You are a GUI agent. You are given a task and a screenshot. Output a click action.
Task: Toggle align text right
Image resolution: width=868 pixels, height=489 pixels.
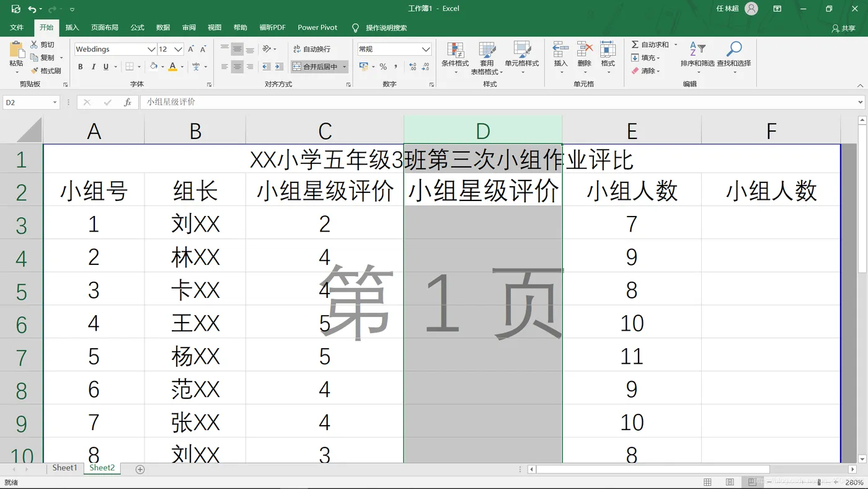(250, 66)
